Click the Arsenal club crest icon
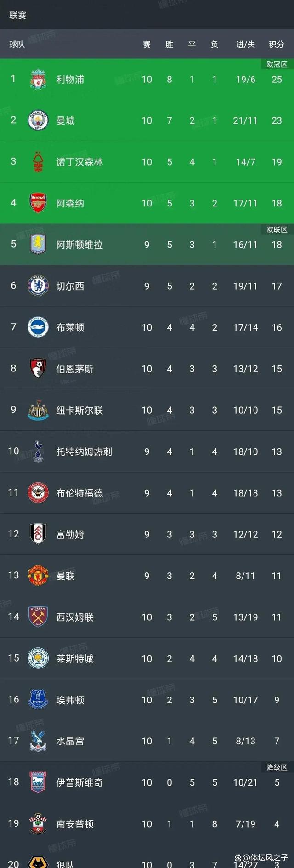This screenshot has height=868, width=294. tap(38, 203)
